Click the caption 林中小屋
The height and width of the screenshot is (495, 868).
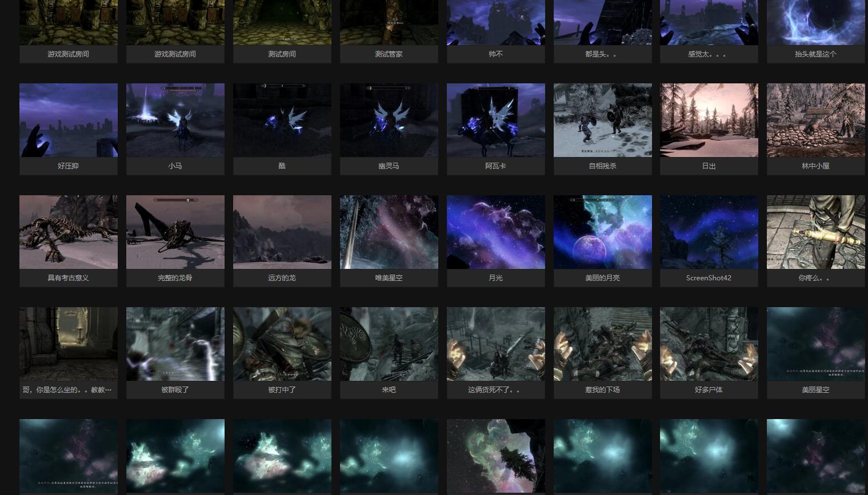tap(815, 166)
